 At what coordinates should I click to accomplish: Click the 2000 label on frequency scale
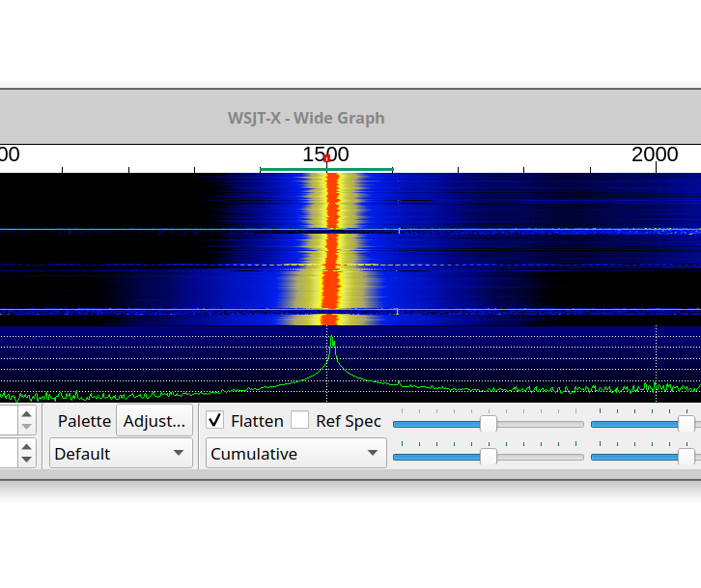click(x=655, y=154)
